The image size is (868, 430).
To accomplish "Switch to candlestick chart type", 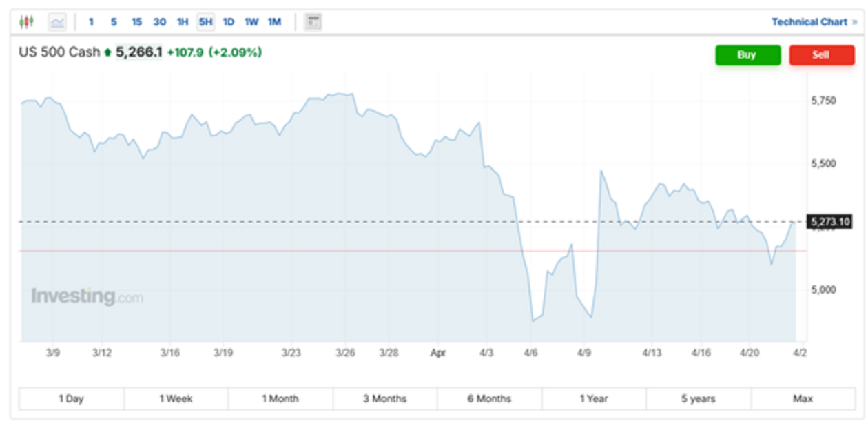I will coord(26,22).
